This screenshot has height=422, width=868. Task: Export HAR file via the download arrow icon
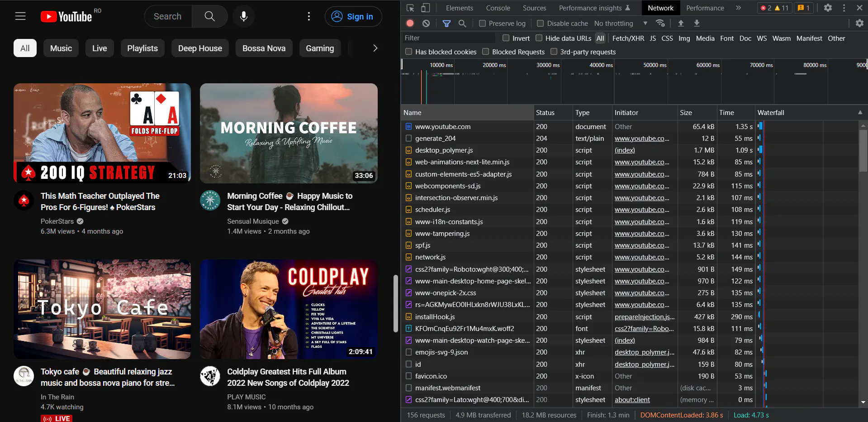697,23
